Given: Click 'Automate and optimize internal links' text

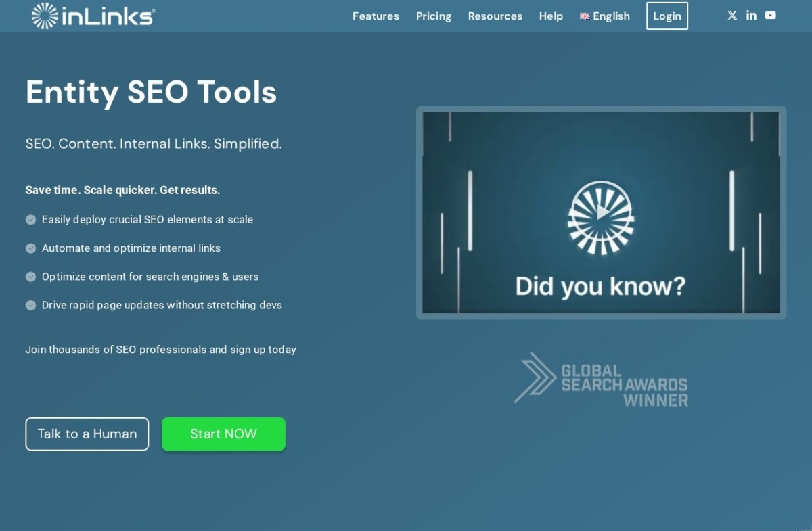Looking at the screenshot, I should 131,248.
